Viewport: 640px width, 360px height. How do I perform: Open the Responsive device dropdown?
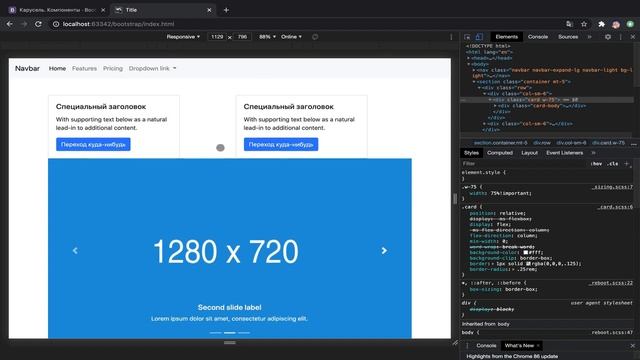[183, 37]
